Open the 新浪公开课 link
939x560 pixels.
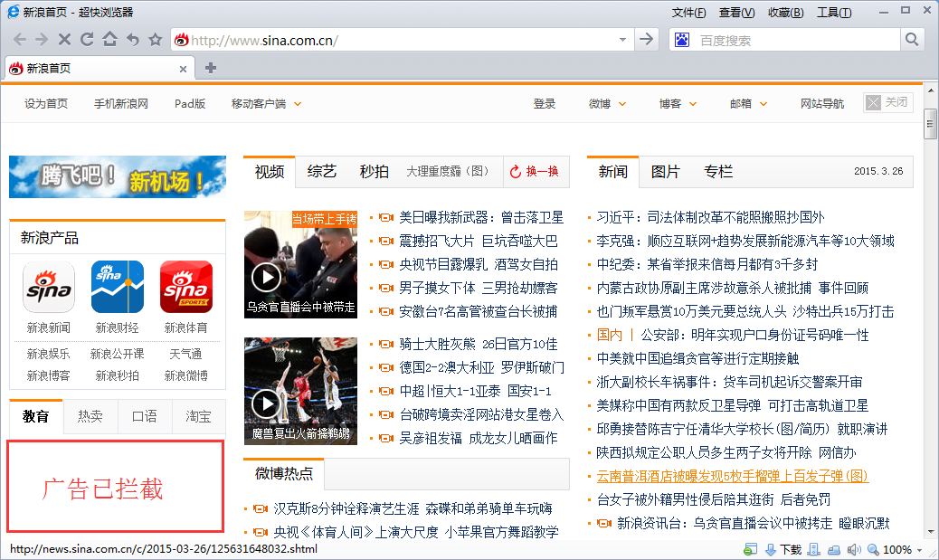pyautogui.click(x=118, y=354)
